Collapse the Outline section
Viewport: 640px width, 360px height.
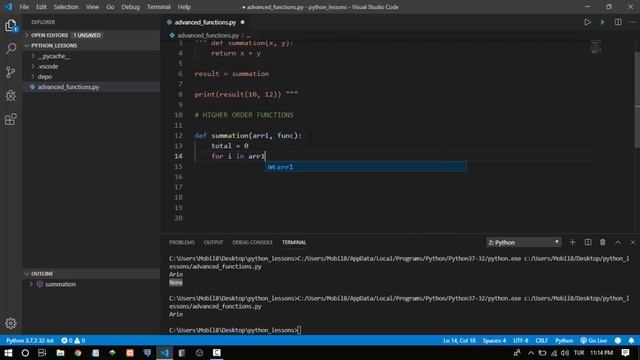pos(91,273)
